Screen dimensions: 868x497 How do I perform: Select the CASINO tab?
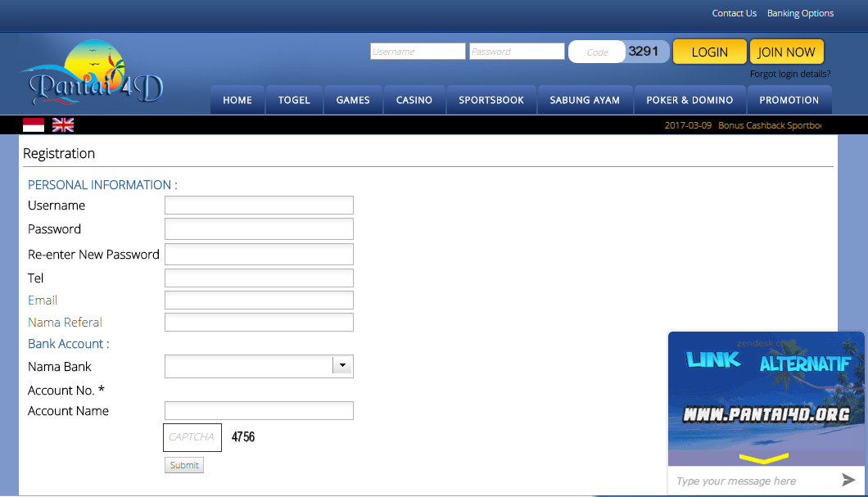tap(414, 100)
